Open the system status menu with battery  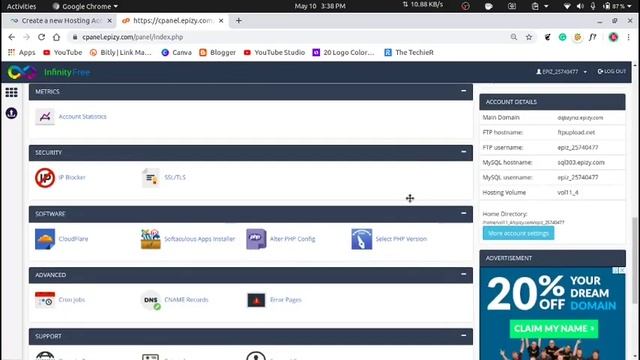(618, 6)
